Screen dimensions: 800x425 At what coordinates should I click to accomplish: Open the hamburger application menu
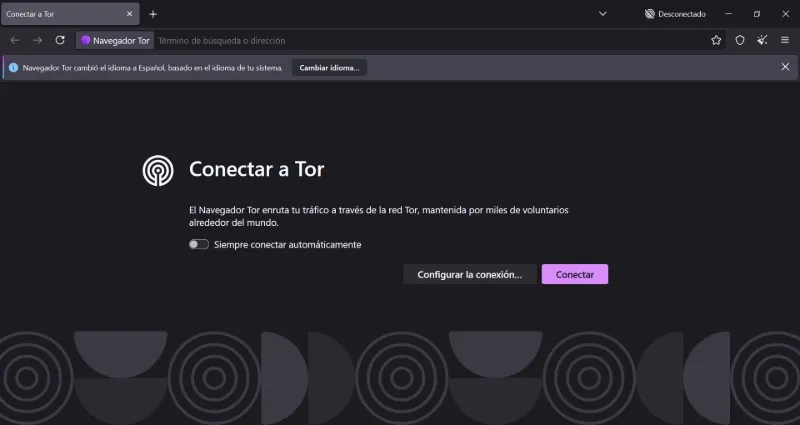[785, 40]
